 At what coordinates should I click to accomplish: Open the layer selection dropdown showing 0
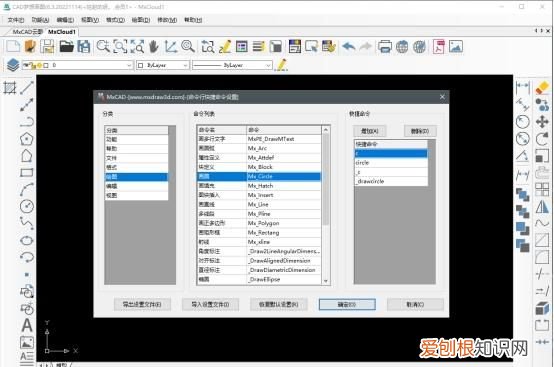pos(78,65)
